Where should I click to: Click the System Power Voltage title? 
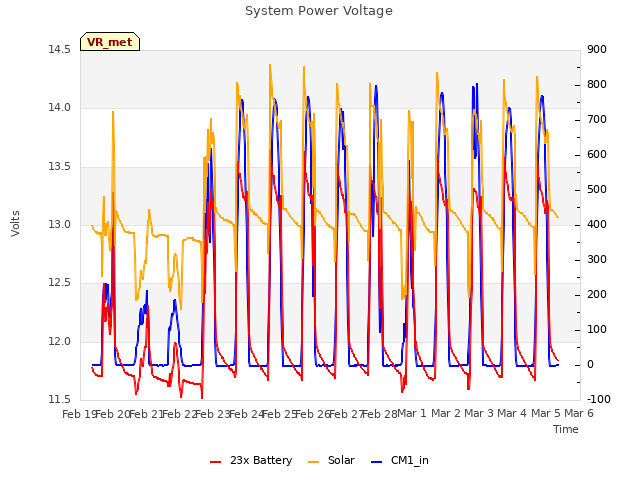tap(319, 11)
